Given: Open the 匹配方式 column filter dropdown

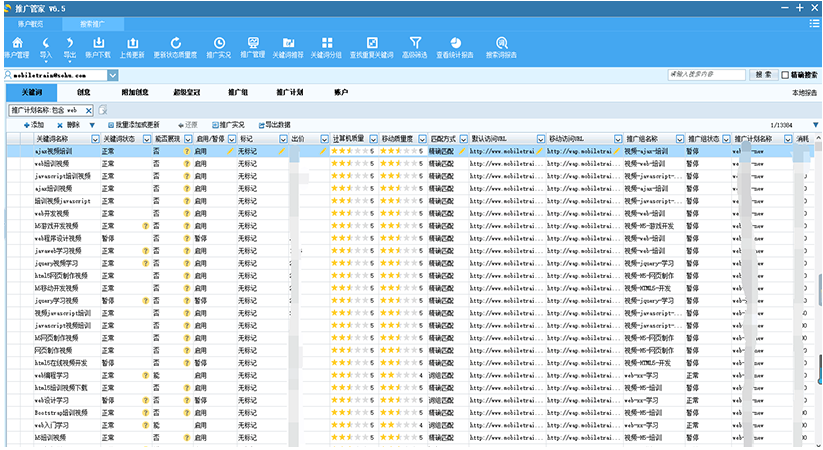Looking at the screenshot, I should [462, 138].
